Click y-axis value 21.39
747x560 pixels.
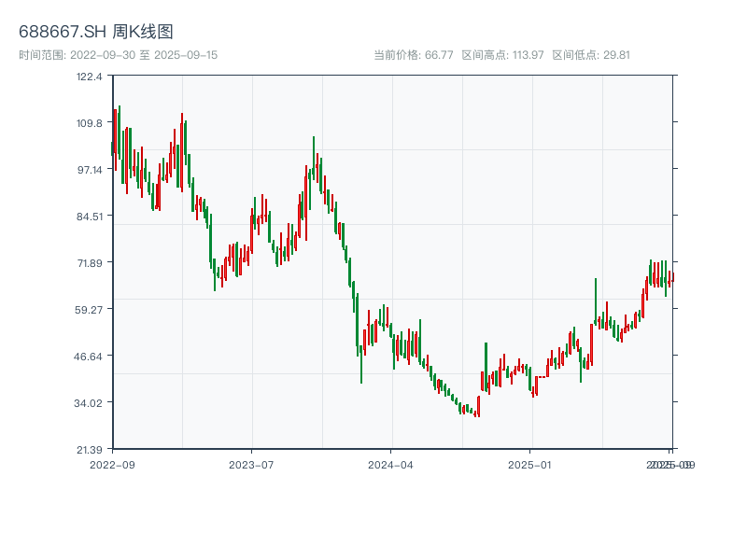[x=90, y=450]
